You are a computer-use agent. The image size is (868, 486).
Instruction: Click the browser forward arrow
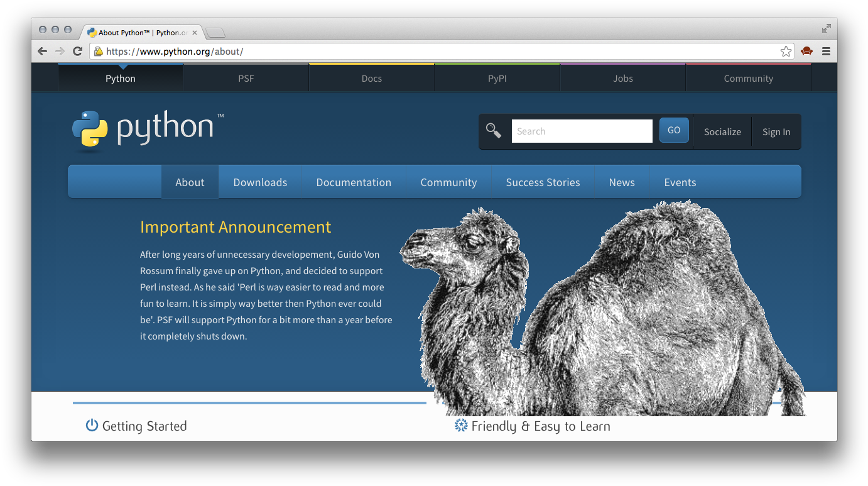pos(60,52)
